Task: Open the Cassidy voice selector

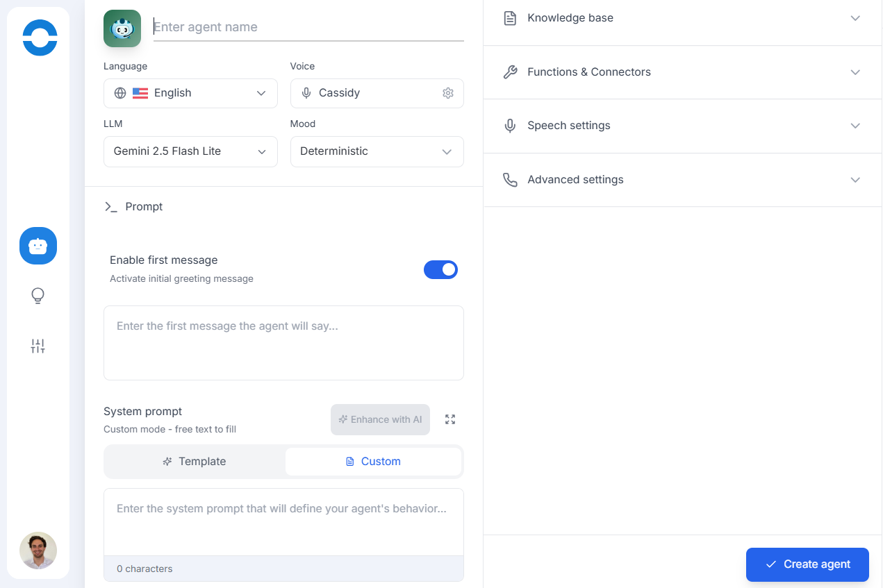Action: click(x=377, y=93)
